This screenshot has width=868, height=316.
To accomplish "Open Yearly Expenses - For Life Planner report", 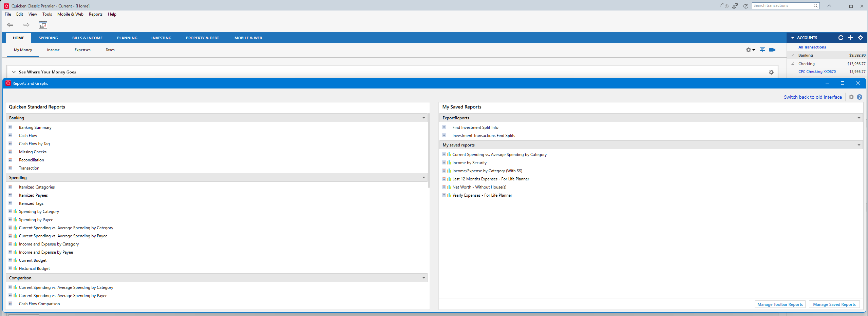I will 482,195.
